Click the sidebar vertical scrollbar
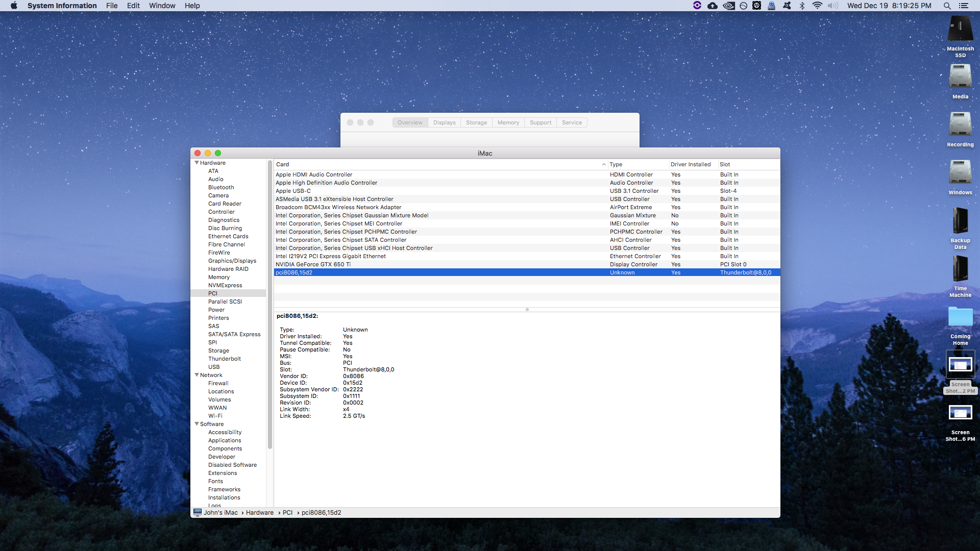 click(x=269, y=306)
